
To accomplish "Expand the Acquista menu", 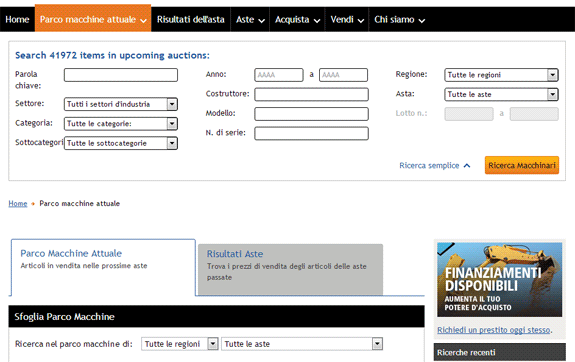I will pos(297,19).
